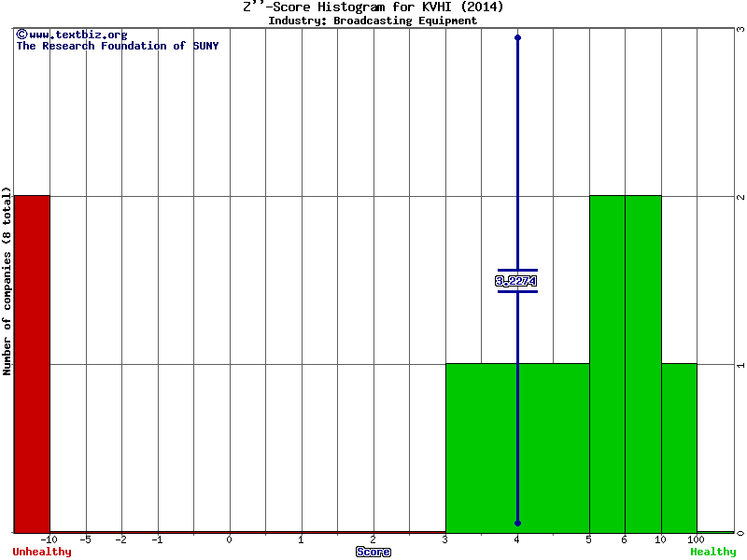747x560 pixels.
Task: Click the 3.2274 score value label
Action: (x=516, y=281)
